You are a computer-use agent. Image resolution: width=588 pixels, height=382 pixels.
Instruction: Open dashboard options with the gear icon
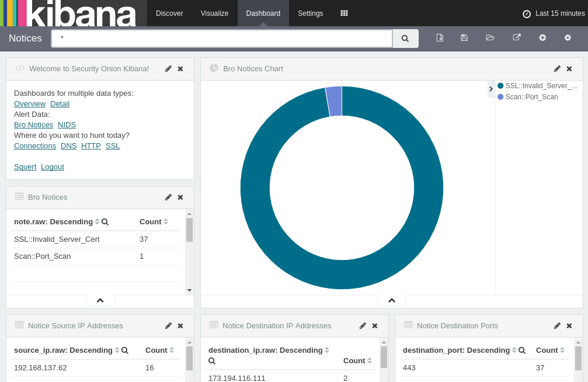point(567,37)
